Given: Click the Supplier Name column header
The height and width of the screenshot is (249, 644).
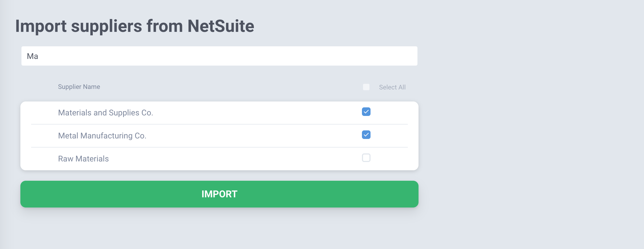Looking at the screenshot, I should coord(79,87).
